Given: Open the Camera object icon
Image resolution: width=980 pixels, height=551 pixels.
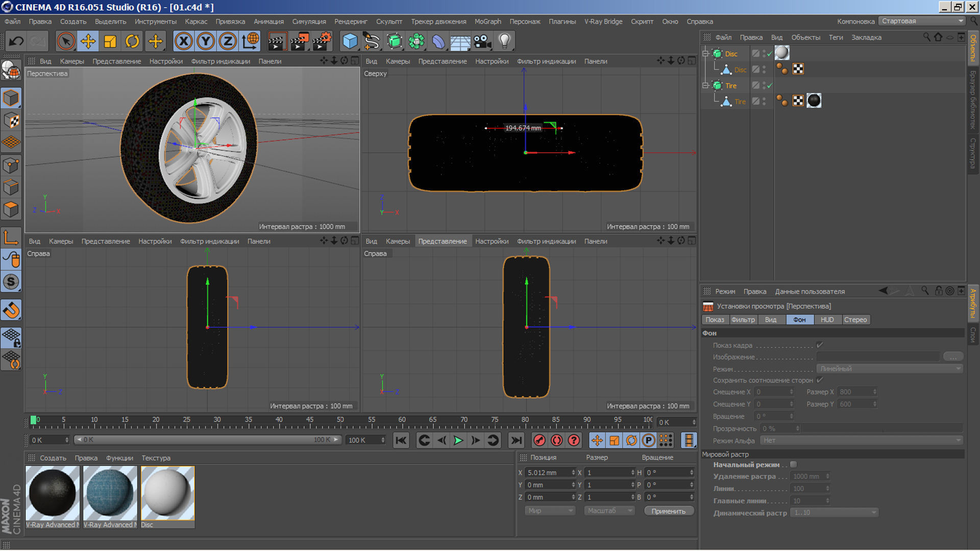Looking at the screenshot, I should 482,41.
